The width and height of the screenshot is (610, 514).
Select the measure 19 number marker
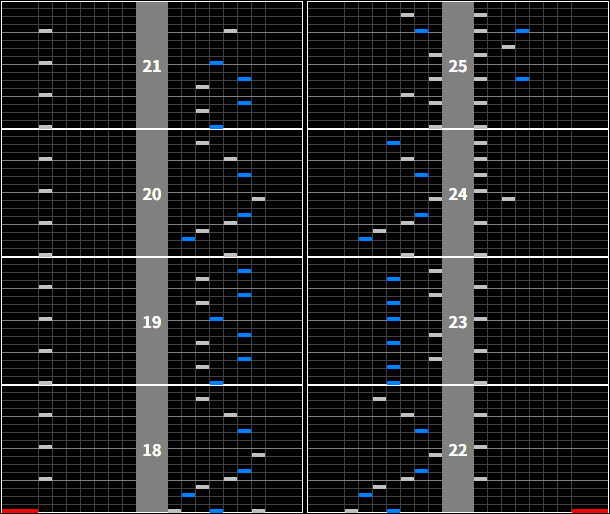(x=152, y=322)
